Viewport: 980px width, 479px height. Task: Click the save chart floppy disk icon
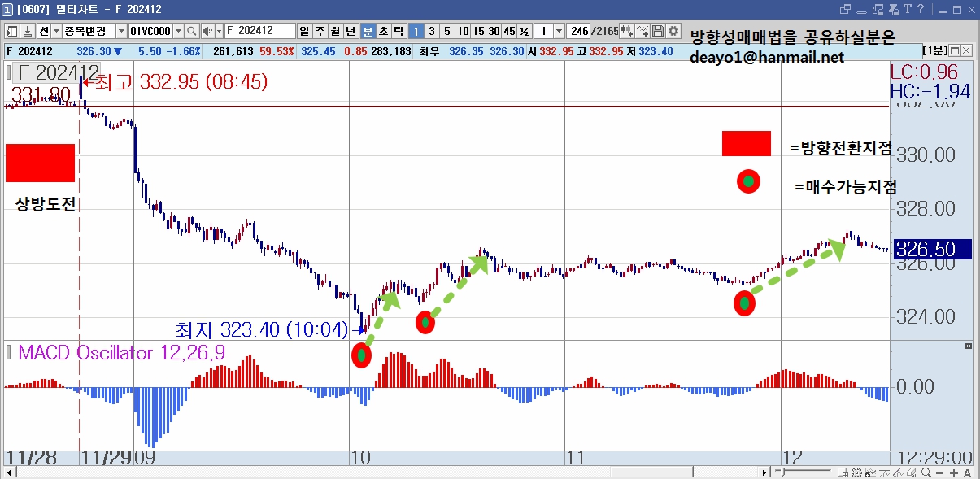(658, 31)
